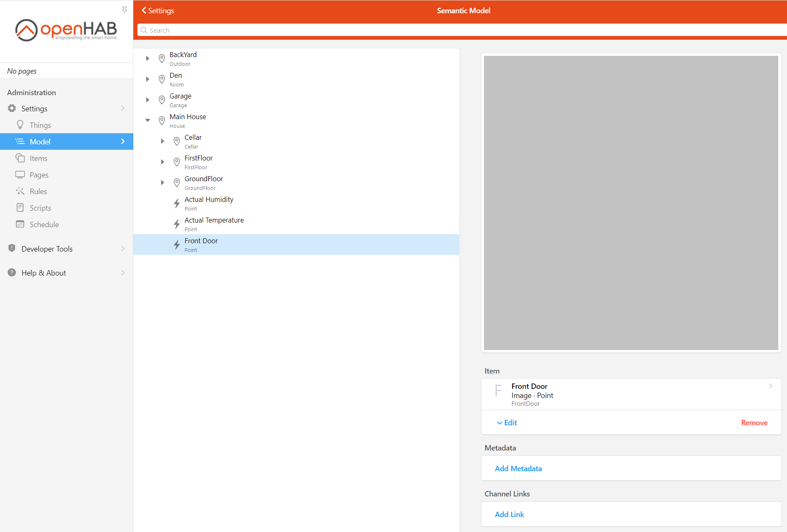Viewport: 787px width, 532px height.
Task: Click the openHAB logo
Action: (x=66, y=30)
